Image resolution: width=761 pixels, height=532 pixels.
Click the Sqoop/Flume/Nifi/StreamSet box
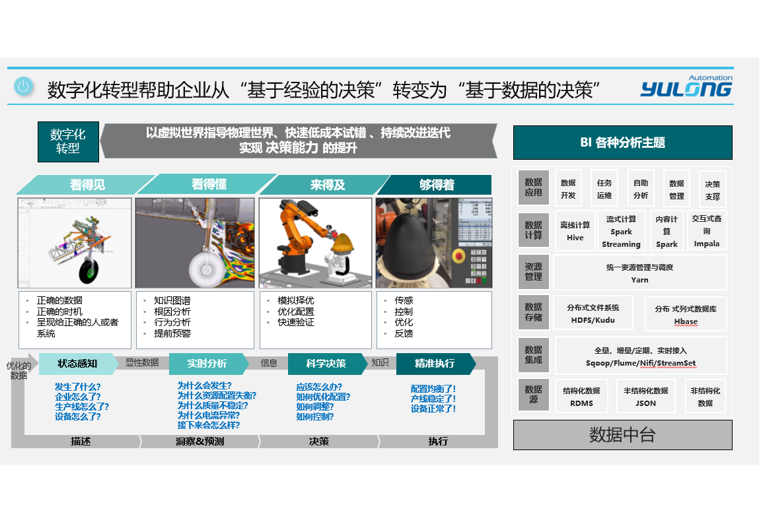640,356
